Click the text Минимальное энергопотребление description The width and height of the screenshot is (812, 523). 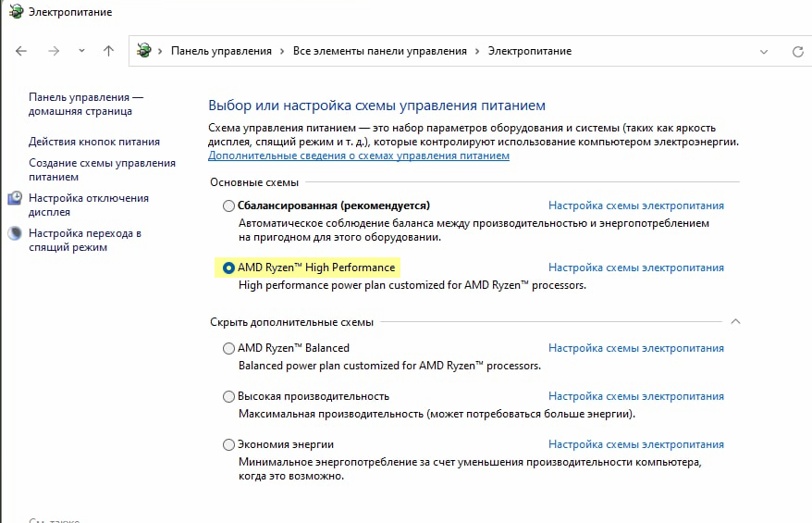470,469
